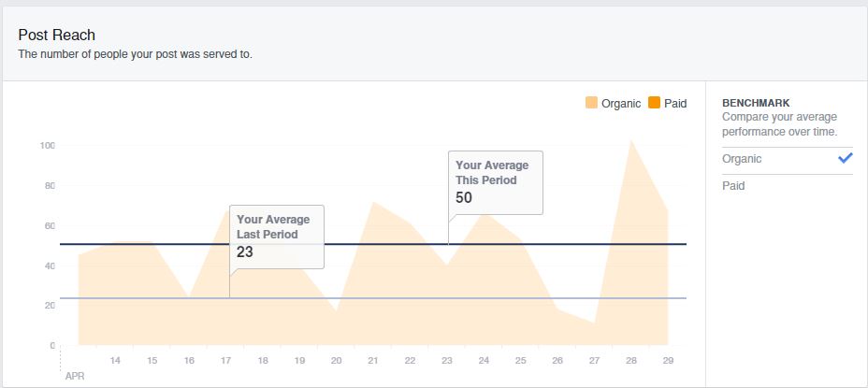
Task: Click the Organic legend label
Action: [x=622, y=104]
